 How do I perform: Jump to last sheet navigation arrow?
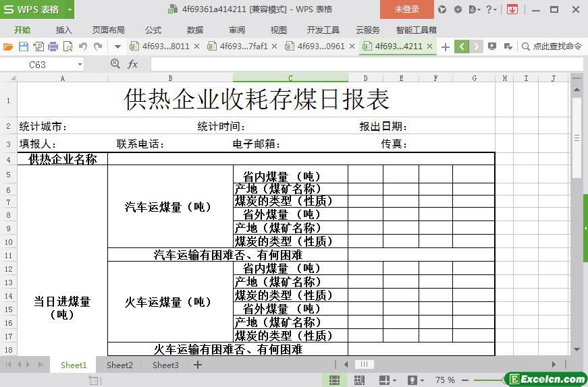pyautogui.click(x=41, y=364)
